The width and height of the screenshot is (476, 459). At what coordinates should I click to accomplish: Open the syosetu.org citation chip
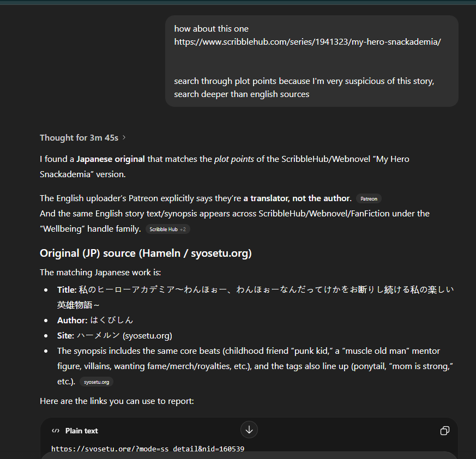point(97,382)
